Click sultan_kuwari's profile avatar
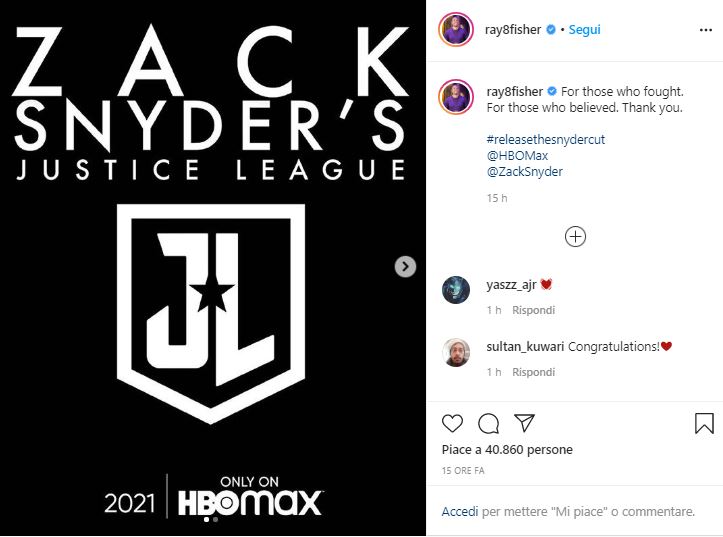The image size is (723, 537). pyautogui.click(x=456, y=352)
